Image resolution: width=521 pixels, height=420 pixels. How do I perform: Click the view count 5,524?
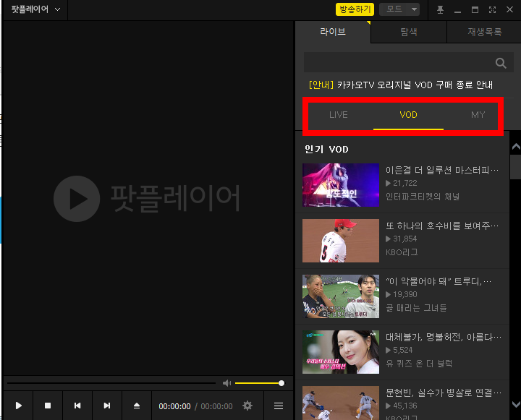403,350
